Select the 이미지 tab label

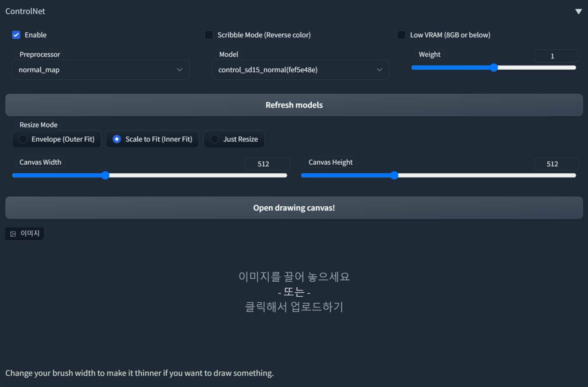30,234
